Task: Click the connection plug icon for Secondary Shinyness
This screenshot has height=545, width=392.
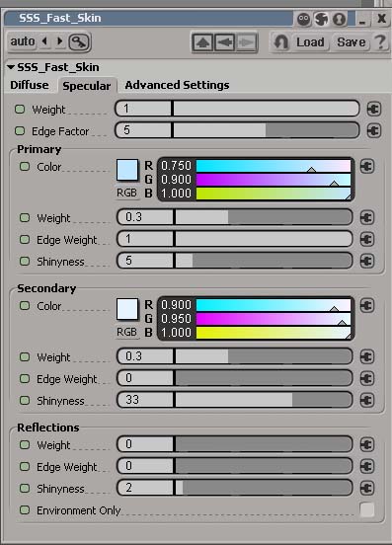Action: coord(367,400)
